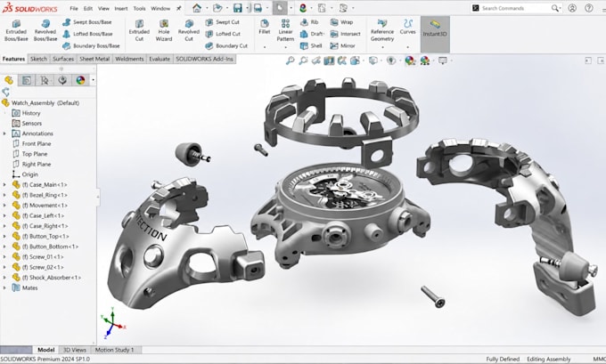Open the DisplayManager color sphere tab

point(80,80)
